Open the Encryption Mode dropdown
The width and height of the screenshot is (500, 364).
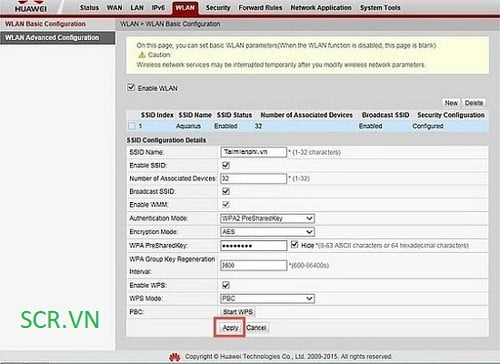pos(267,232)
